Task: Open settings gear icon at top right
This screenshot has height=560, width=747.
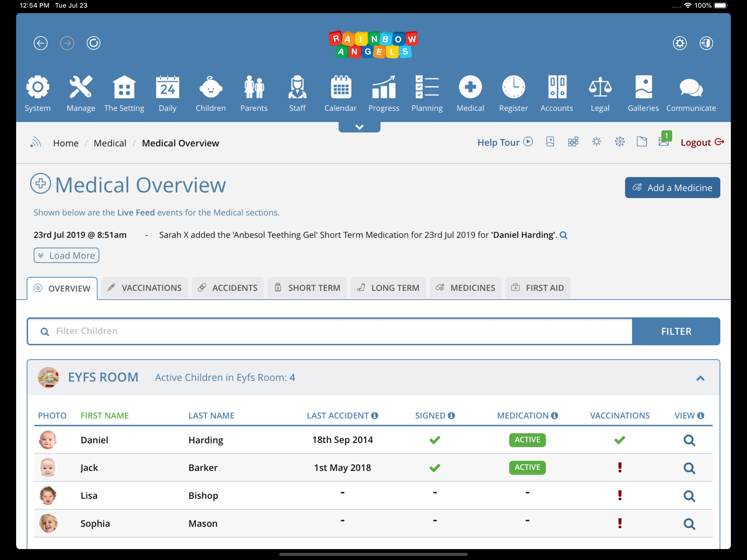Action: point(679,43)
